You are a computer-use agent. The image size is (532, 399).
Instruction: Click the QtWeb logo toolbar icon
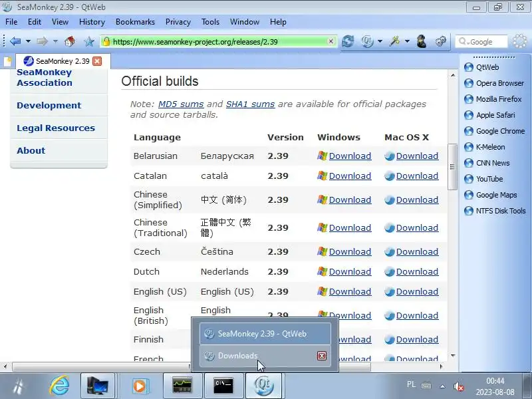click(368, 41)
